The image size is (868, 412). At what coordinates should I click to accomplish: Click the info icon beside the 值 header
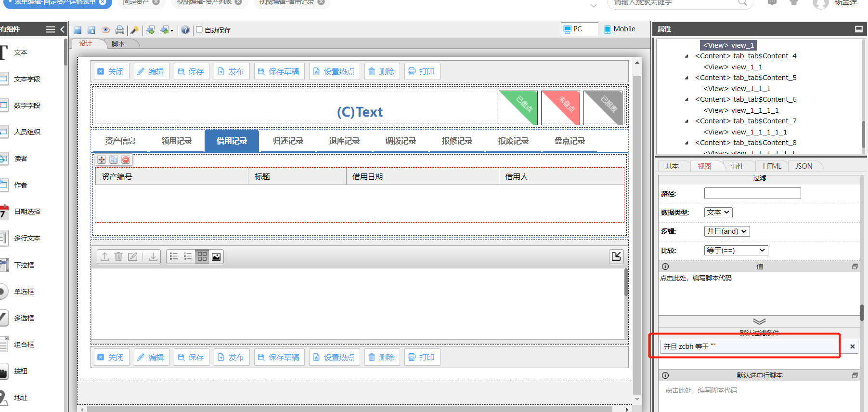tap(665, 266)
